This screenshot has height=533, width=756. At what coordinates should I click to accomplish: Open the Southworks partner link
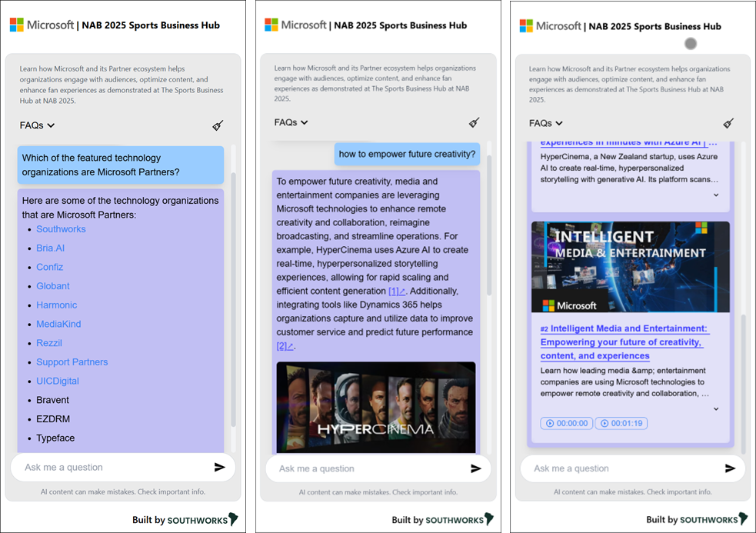61,229
